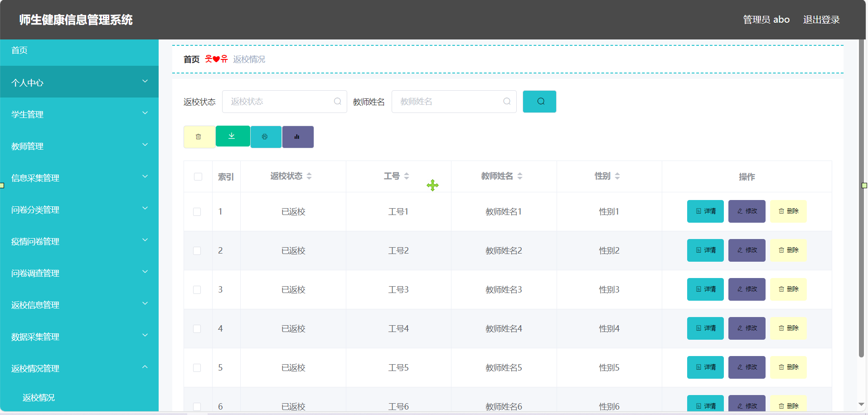Expand the 学生管理 sidebar menu
The height and width of the screenshot is (415, 868).
[x=79, y=114]
